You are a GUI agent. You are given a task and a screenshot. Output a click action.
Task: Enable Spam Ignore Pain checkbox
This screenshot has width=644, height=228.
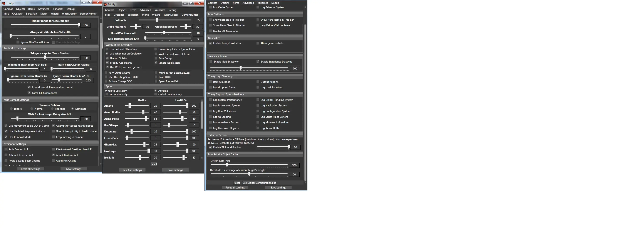tap(156, 81)
